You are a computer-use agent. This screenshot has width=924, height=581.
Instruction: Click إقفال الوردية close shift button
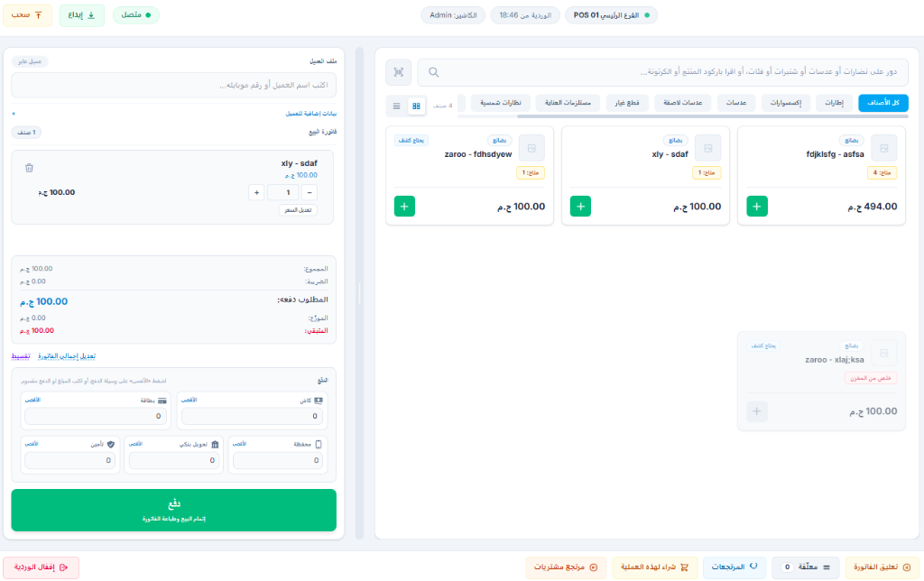click(42, 567)
